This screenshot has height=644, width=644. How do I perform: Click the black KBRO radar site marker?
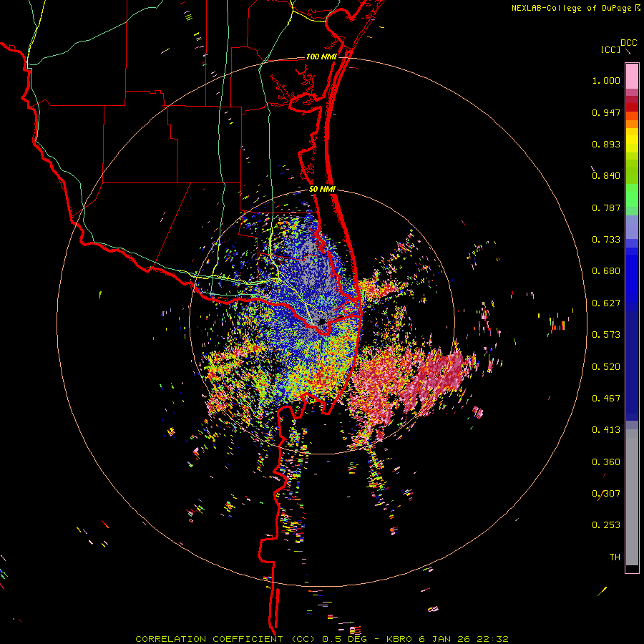point(322,321)
